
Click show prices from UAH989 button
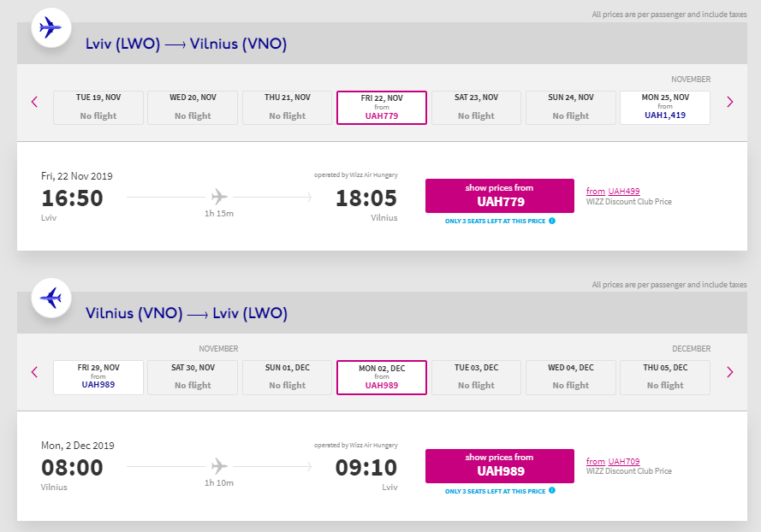point(499,465)
